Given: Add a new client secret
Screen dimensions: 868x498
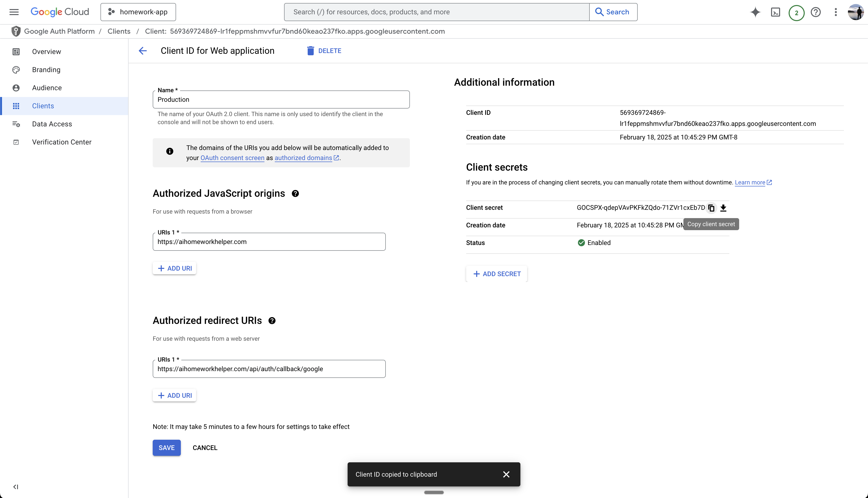Looking at the screenshot, I should coord(497,274).
